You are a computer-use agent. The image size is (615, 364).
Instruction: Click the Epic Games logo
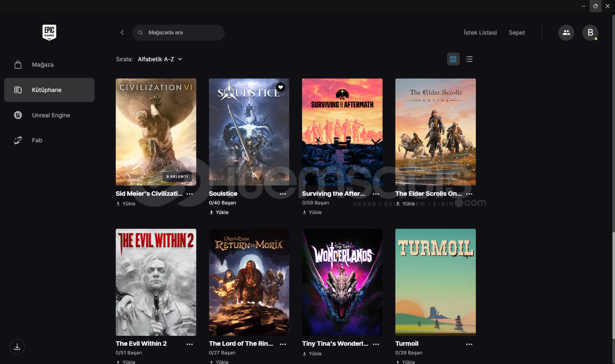(49, 32)
